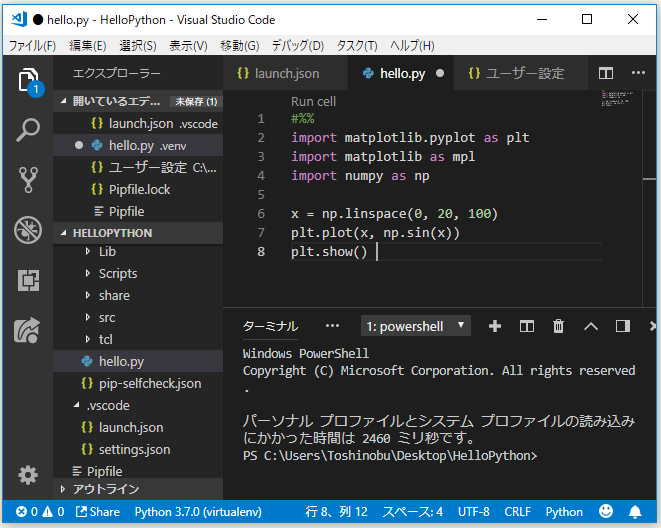
Task: Add a new terminal with plus icon
Action: pyautogui.click(x=494, y=326)
